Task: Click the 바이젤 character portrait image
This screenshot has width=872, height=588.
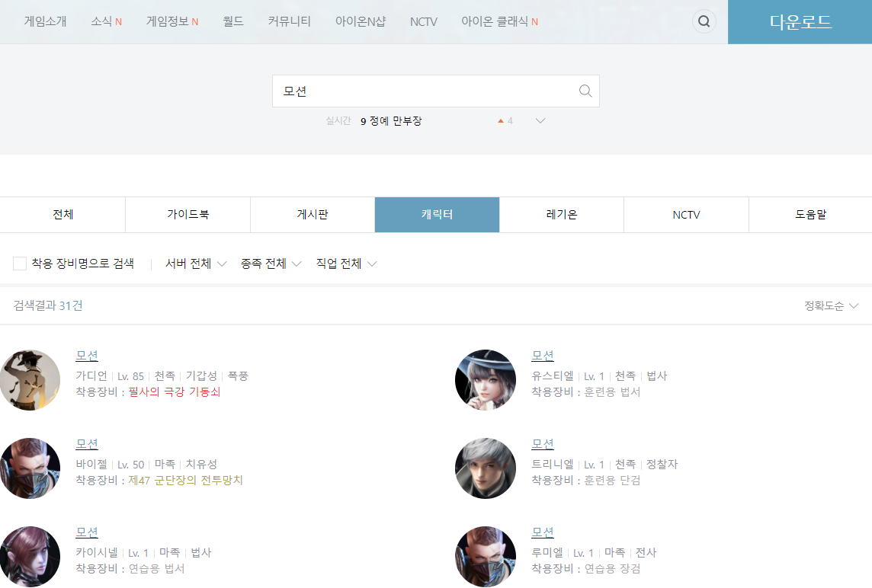Action: pos(30,468)
